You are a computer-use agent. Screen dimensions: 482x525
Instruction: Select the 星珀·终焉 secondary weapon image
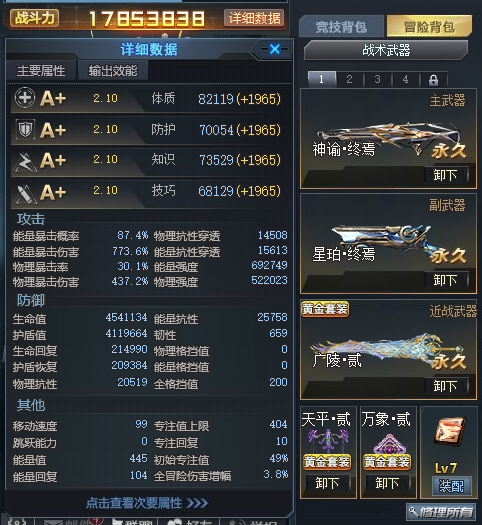(x=382, y=241)
